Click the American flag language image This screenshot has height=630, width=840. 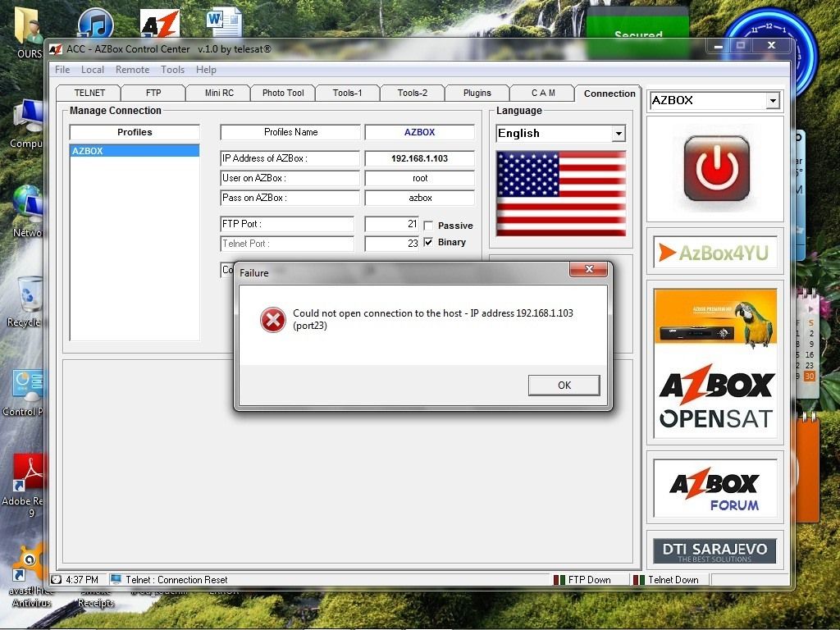tap(561, 194)
